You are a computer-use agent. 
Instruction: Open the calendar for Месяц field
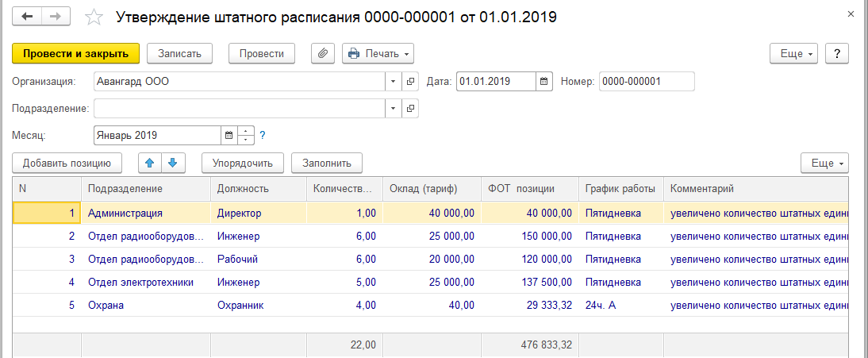tap(229, 135)
